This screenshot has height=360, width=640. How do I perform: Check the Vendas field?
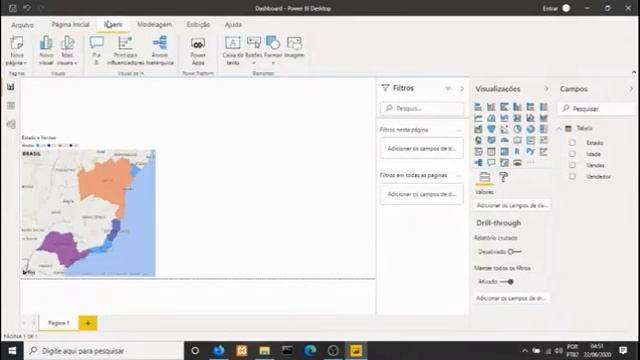[572, 165]
